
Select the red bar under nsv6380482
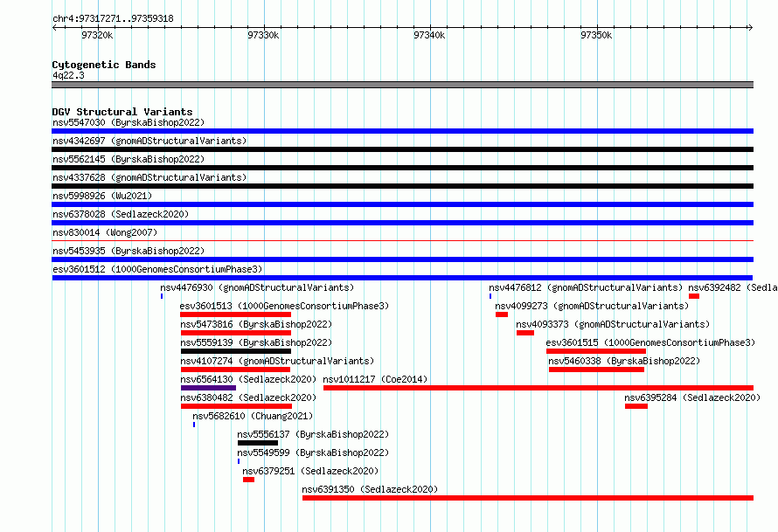tap(236, 406)
